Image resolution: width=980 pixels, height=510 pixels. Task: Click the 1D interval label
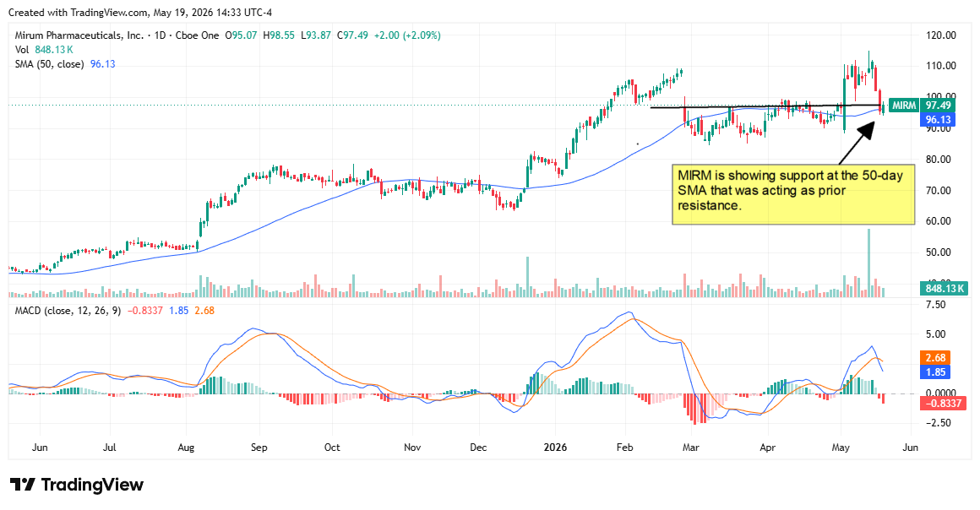pos(160,35)
